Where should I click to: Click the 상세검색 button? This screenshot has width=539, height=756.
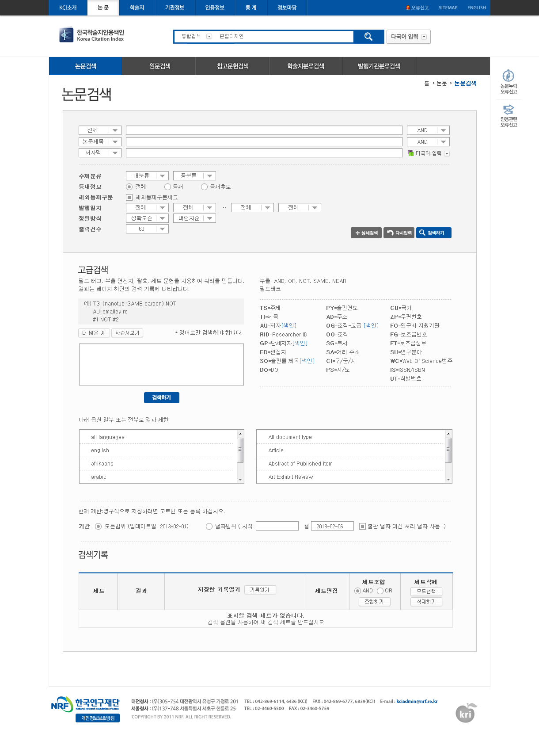[366, 233]
